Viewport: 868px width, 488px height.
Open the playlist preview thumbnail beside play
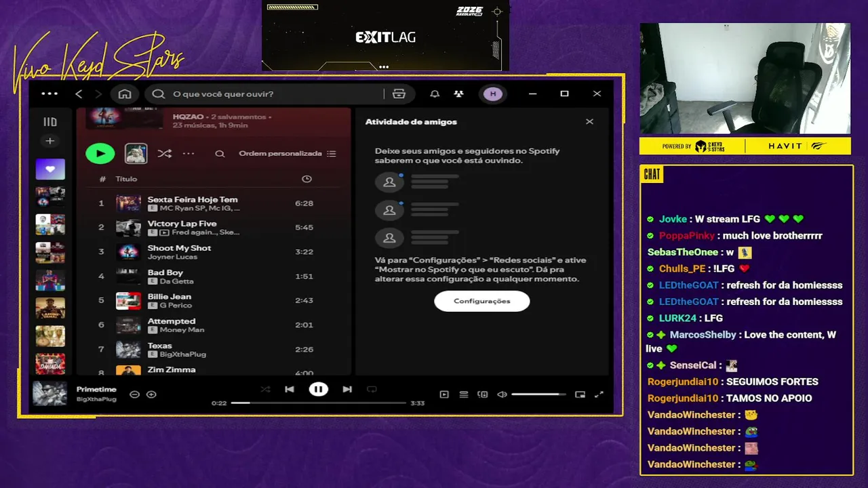coord(136,153)
